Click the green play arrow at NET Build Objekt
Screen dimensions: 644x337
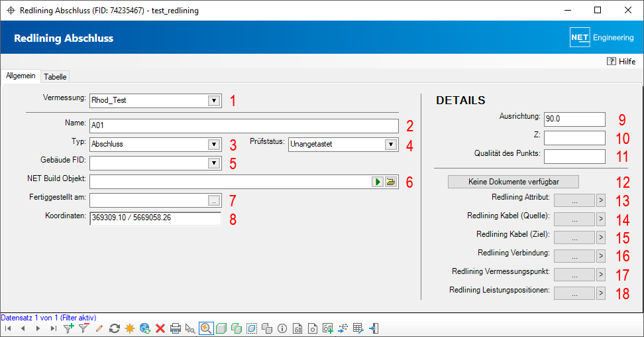(x=378, y=182)
